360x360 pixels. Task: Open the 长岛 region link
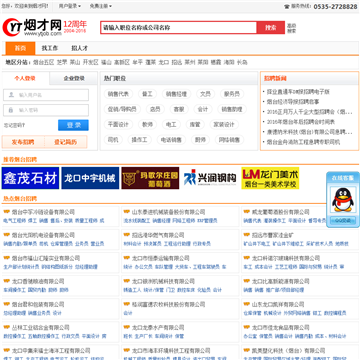tap(242, 62)
